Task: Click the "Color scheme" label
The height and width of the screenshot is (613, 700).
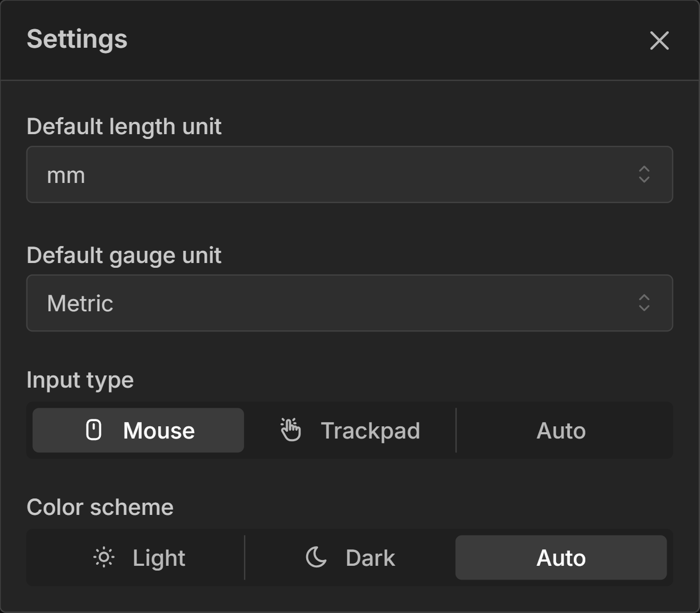Action: coord(100,507)
